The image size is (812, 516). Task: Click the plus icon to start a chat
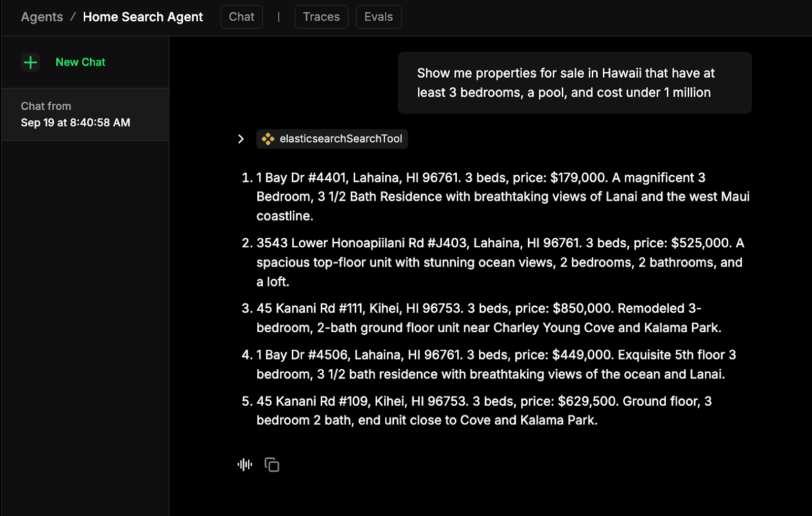30,62
